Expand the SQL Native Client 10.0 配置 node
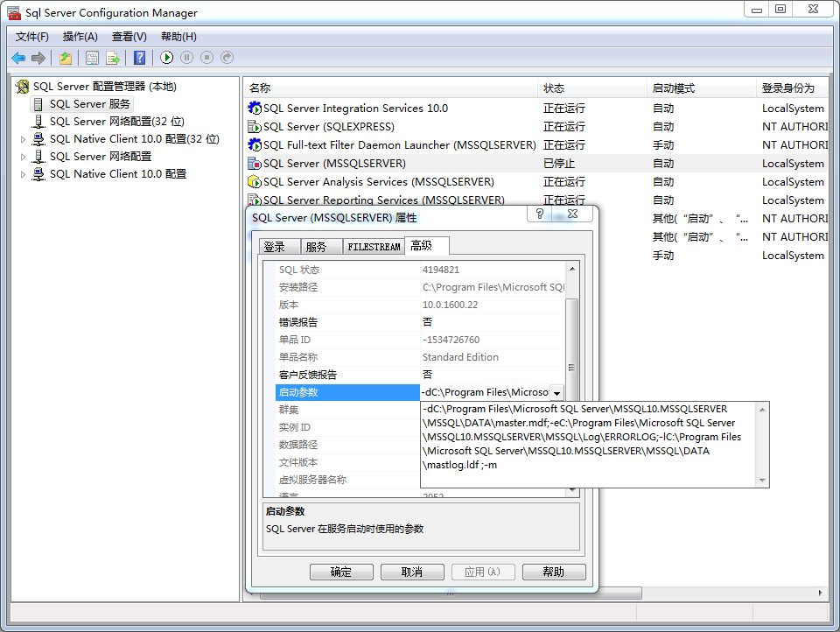The height and width of the screenshot is (632, 840). [x=23, y=174]
